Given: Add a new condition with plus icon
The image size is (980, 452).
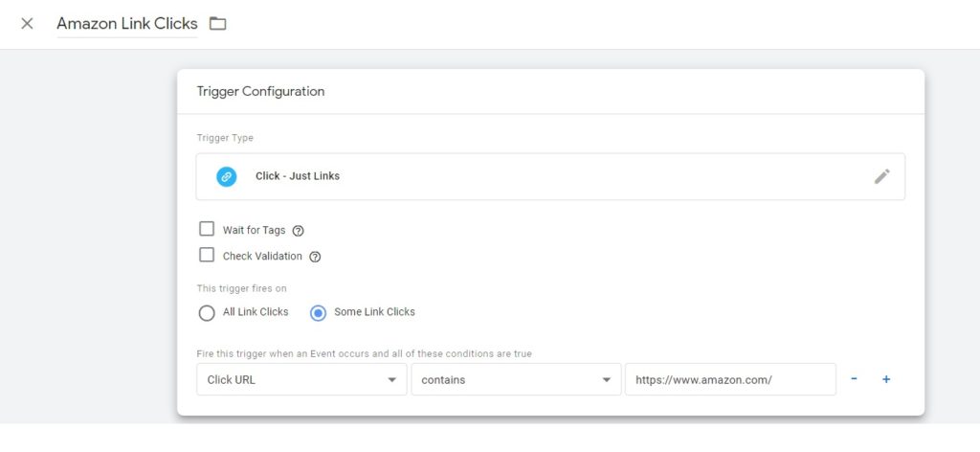Looking at the screenshot, I should pyautogui.click(x=886, y=379).
